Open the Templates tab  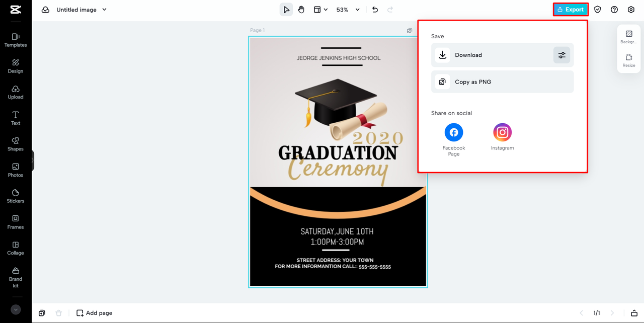(16, 40)
